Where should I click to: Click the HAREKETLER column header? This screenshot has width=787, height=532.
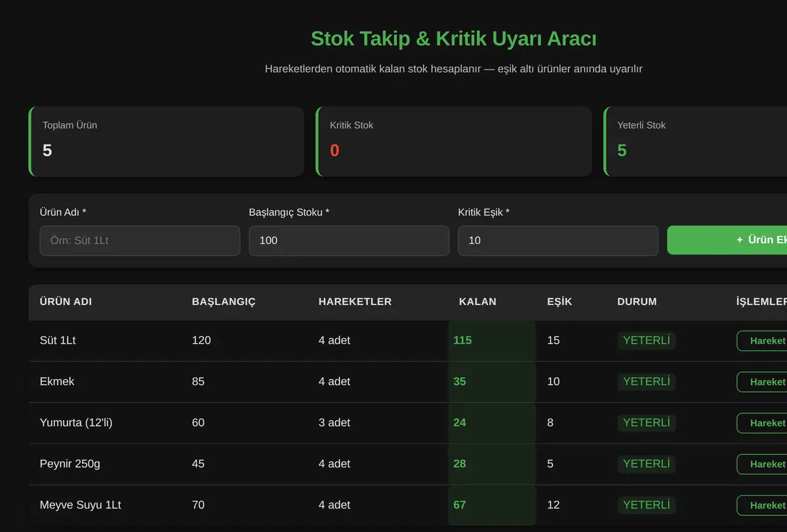coord(355,302)
